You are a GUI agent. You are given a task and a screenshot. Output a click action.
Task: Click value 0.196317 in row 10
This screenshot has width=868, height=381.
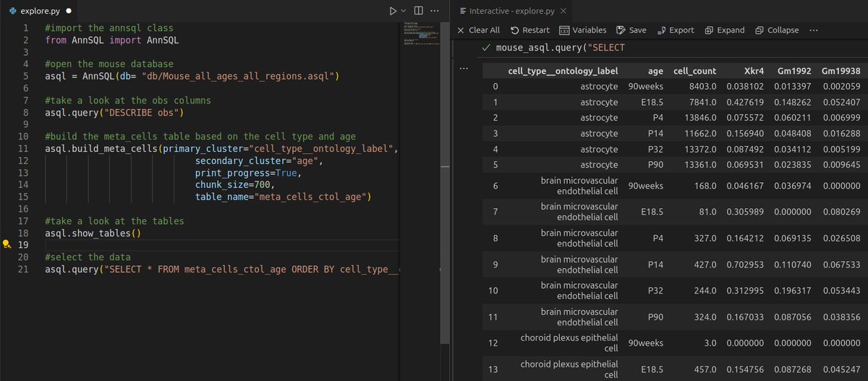pyautogui.click(x=791, y=290)
